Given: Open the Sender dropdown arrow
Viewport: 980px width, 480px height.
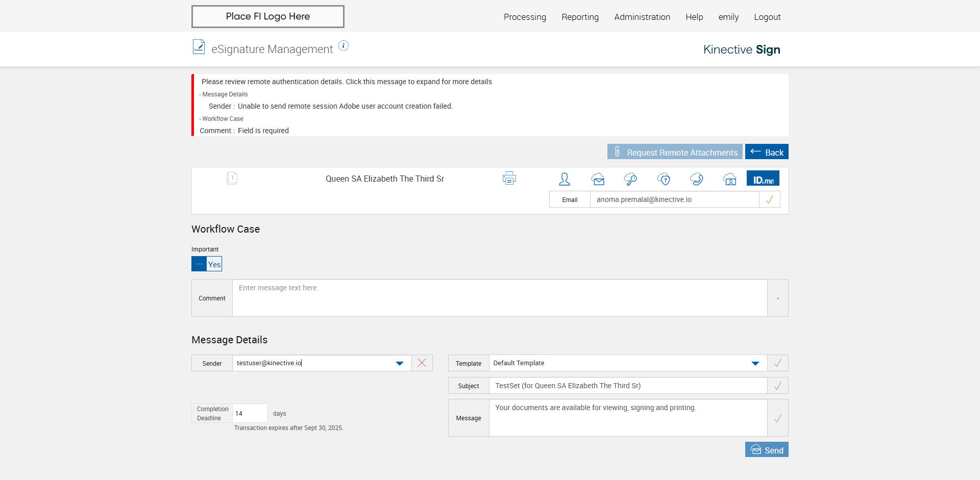Looking at the screenshot, I should coord(400,363).
